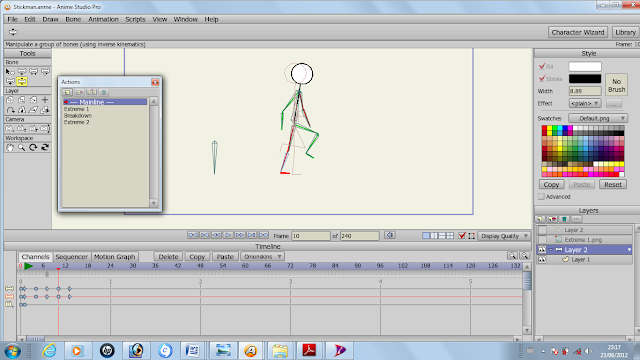Click the No Brush button
The image size is (640, 360).
click(x=616, y=85)
